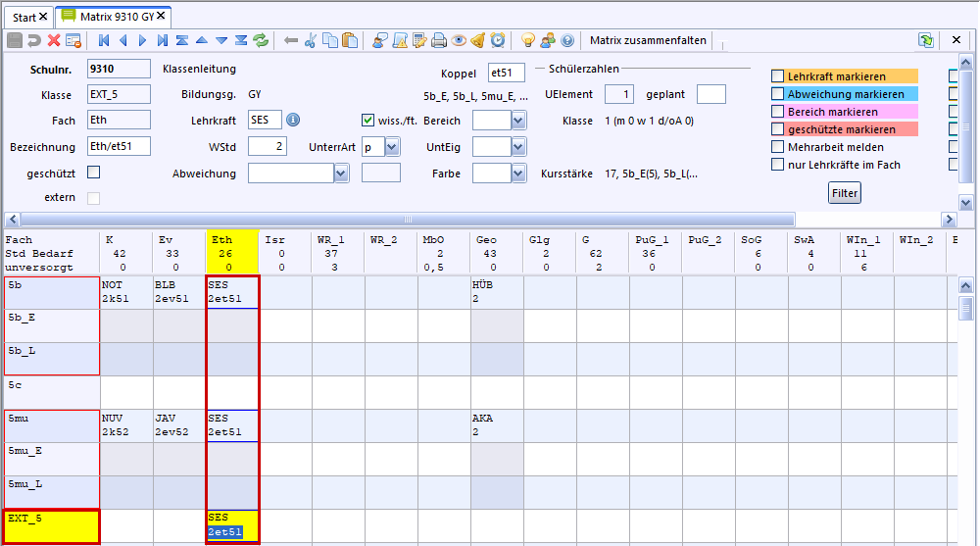Expand the UnterrArt dropdown

click(x=392, y=147)
